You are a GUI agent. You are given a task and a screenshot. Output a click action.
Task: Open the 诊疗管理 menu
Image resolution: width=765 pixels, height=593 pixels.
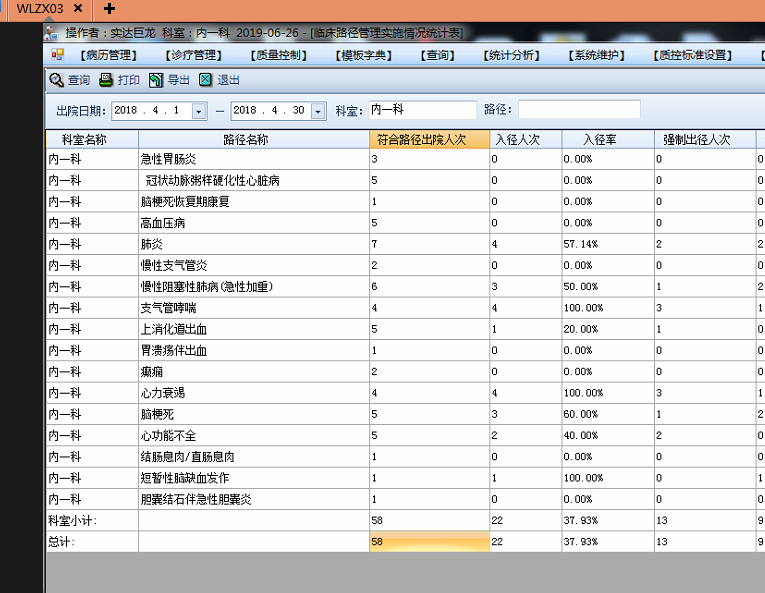(194, 55)
